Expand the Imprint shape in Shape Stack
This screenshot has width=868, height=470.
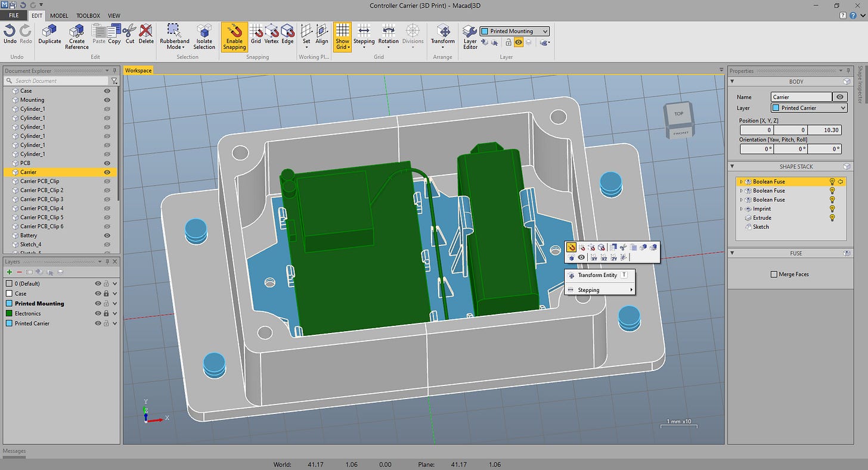coord(742,209)
